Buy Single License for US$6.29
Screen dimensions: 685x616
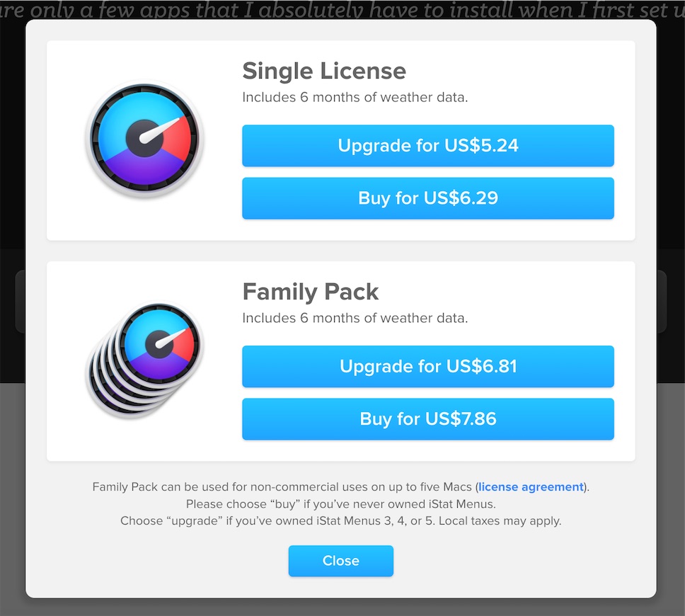click(x=428, y=198)
